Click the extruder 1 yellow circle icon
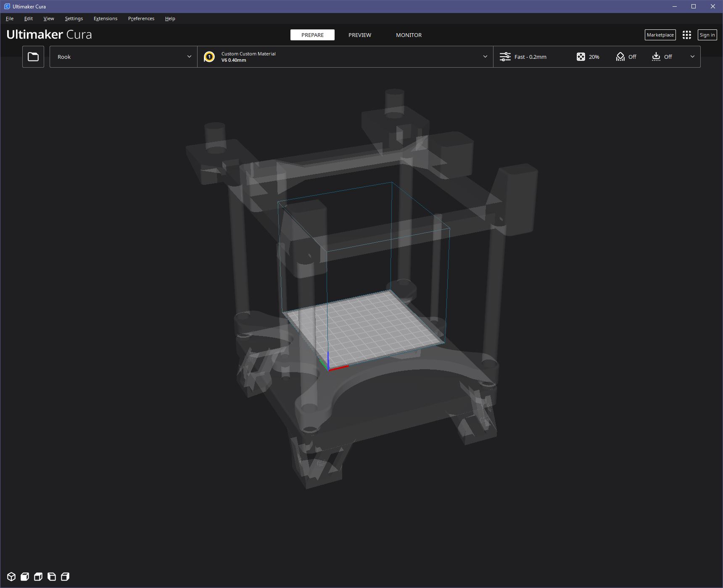 [x=209, y=57]
